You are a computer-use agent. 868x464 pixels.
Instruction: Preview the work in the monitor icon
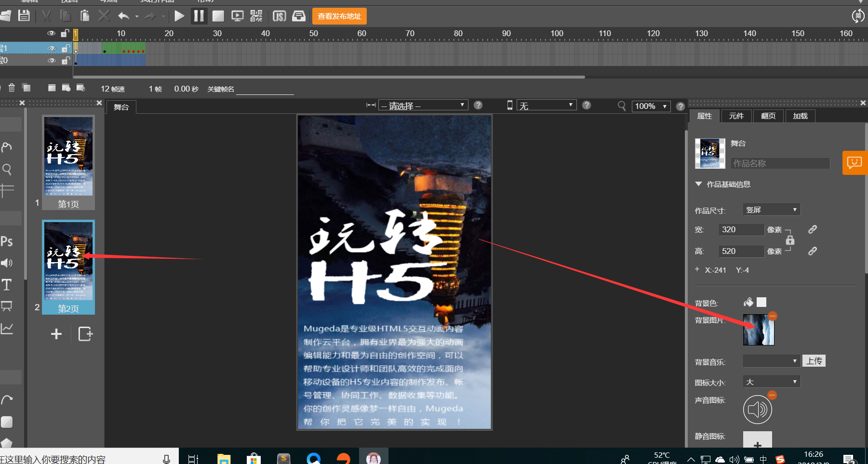pyautogui.click(x=237, y=16)
